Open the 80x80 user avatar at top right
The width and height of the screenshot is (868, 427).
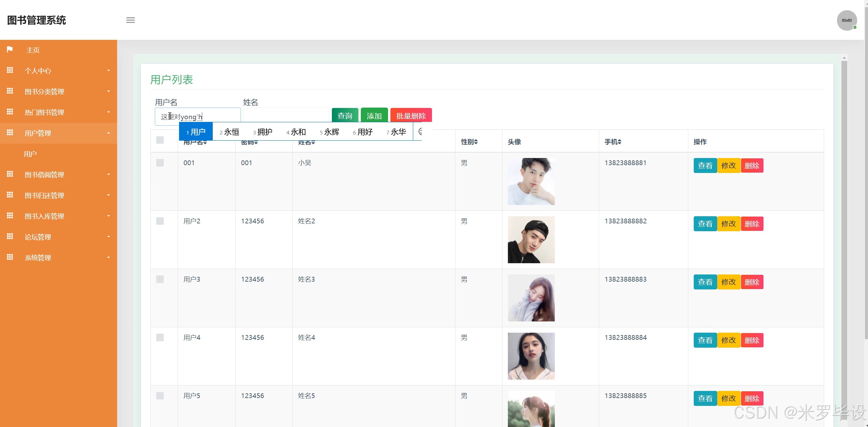pyautogui.click(x=846, y=20)
